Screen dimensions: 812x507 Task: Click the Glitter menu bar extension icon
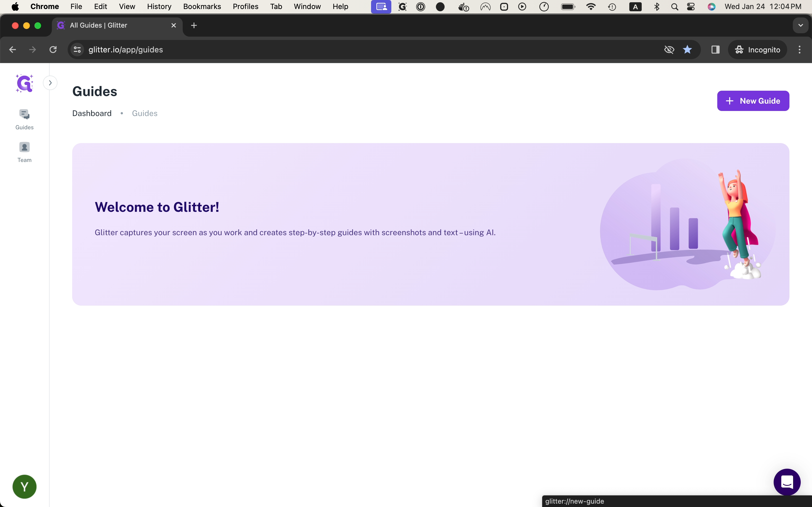(402, 7)
